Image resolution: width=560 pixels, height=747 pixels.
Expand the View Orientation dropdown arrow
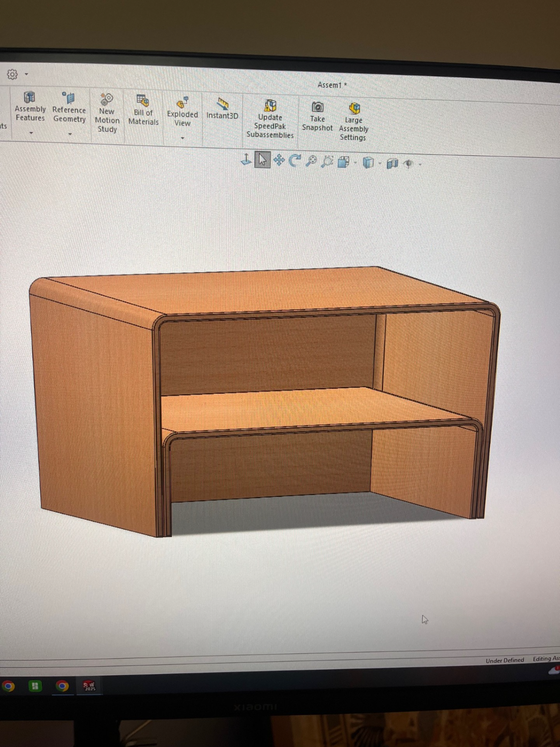pos(355,163)
